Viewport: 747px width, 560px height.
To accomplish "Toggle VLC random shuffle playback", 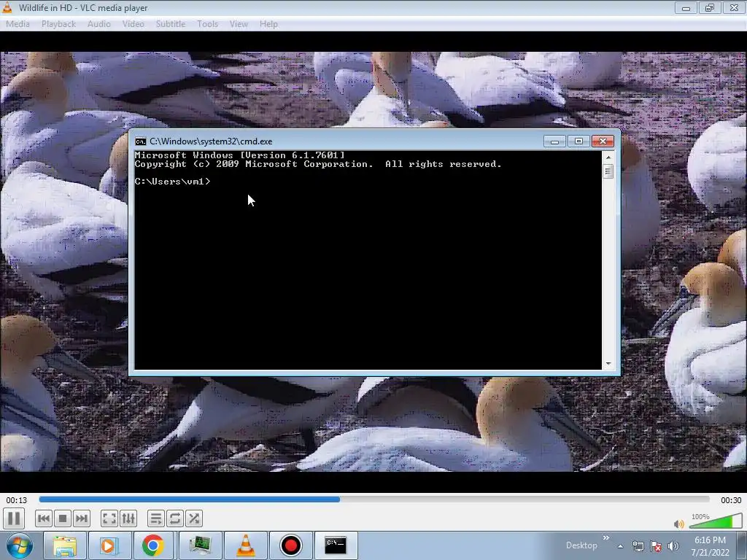I will [194, 518].
